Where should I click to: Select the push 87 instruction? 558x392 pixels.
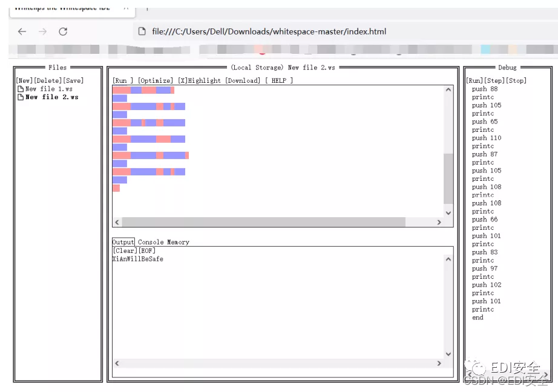(x=485, y=154)
